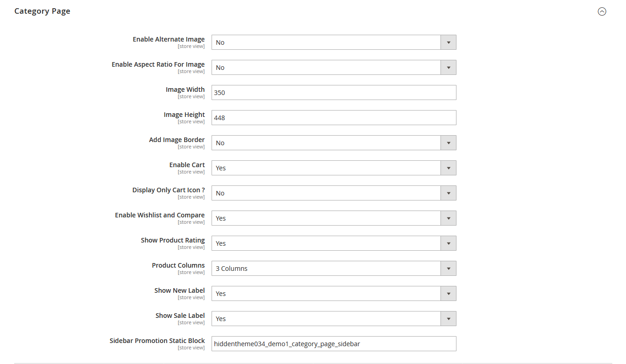Open the Enable Cart dropdown
Image resolution: width=626 pixels, height=364 pixels.
449,168
